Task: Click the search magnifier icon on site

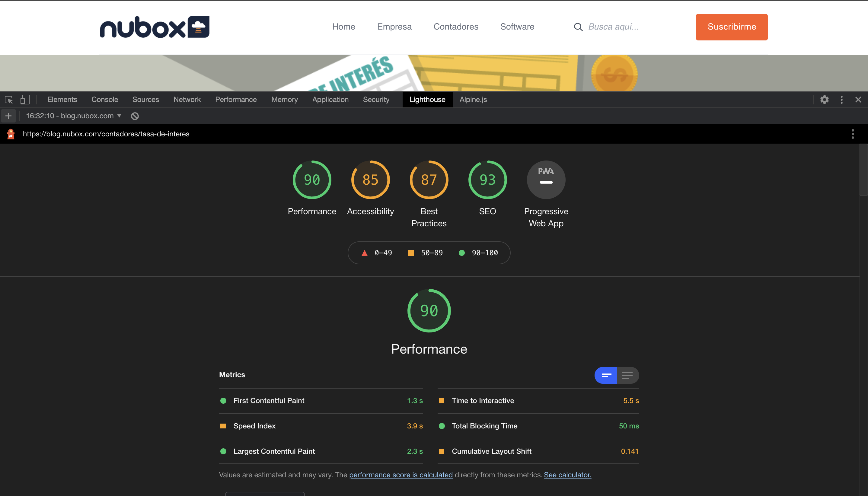Action: tap(578, 27)
